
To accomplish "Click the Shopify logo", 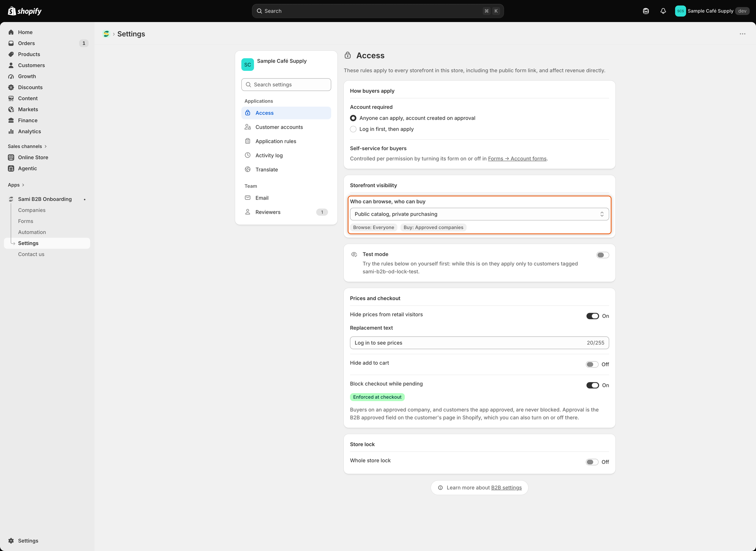I will pos(25,11).
